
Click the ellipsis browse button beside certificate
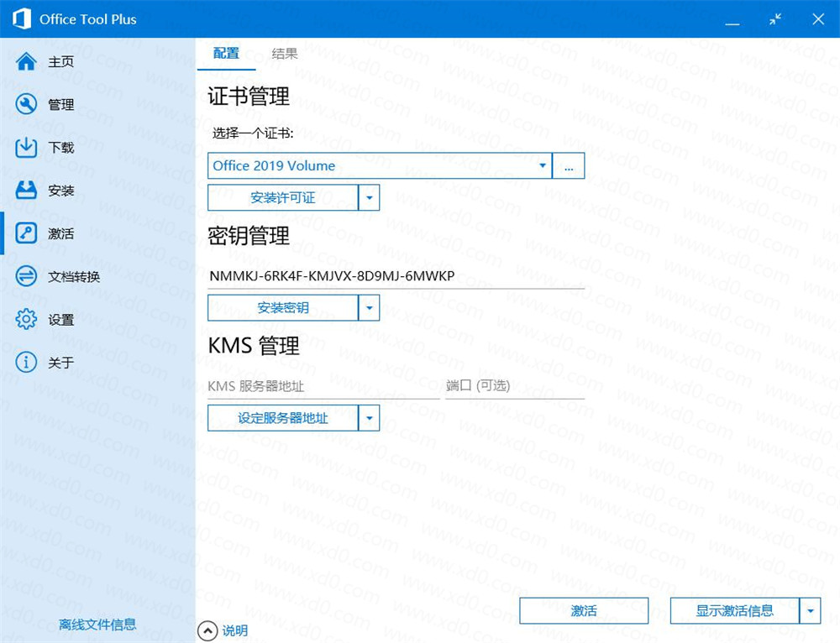[x=569, y=165]
